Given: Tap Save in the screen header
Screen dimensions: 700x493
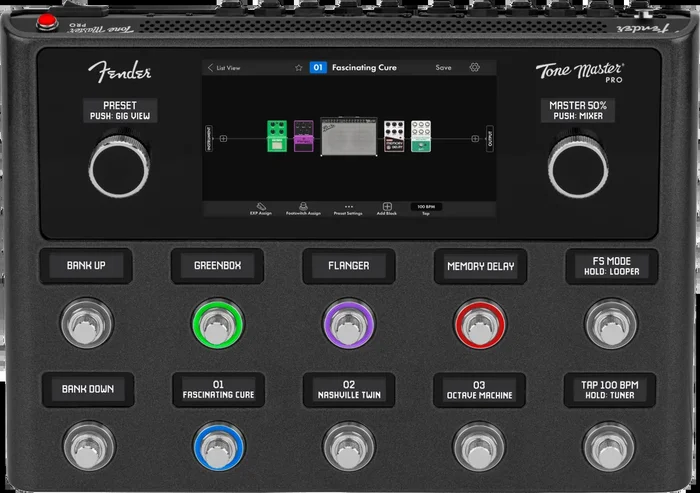Looking at the screenshot, I should (x=443, y=67).
